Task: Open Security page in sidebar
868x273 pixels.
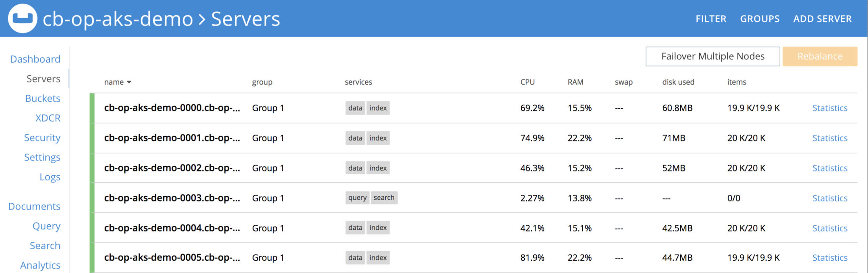Action: [42, 138]
